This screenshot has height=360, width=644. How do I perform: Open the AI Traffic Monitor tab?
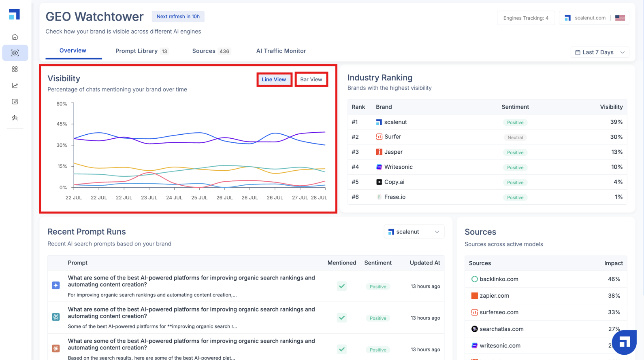[x=281, y=51]
